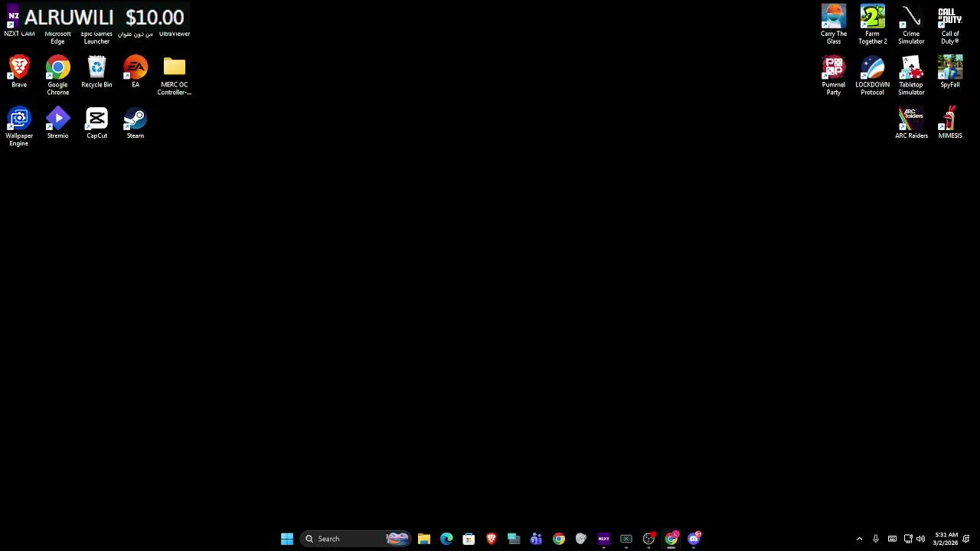Open File Explorer from the taskbar
The width and height of the screenshot is (980, 551).
[x=424, y=539]
